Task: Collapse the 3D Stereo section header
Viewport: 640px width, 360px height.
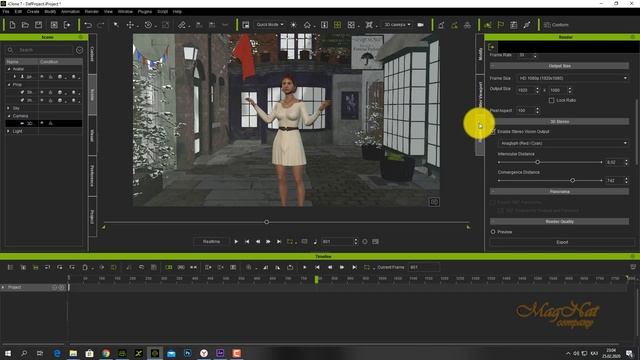Action: click(559, 122)
